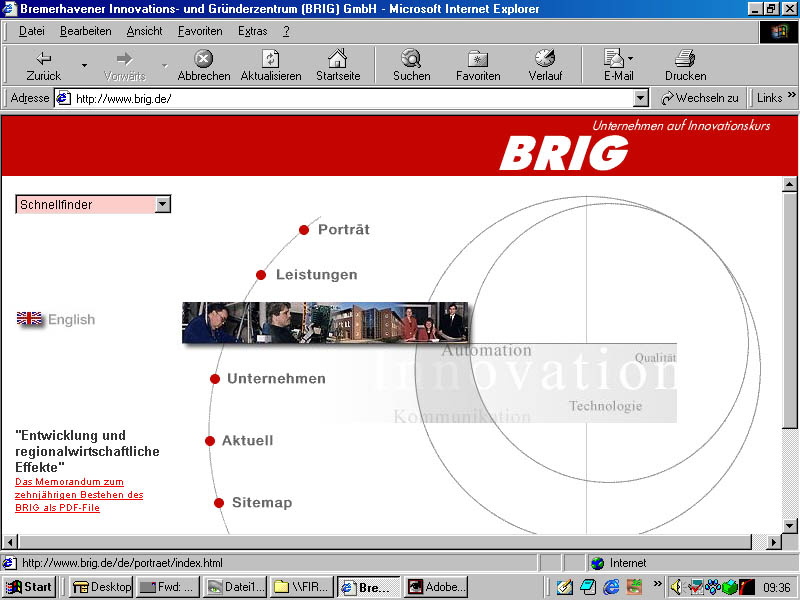This screenshot has height=600, width=800.
Task: Open the E-Mail button dropdown arrow
Action: point(631,58)
